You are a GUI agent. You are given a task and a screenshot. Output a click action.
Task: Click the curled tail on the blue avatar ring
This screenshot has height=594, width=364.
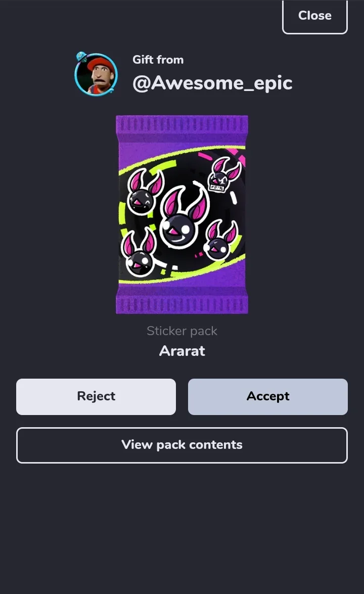(112, 90)
